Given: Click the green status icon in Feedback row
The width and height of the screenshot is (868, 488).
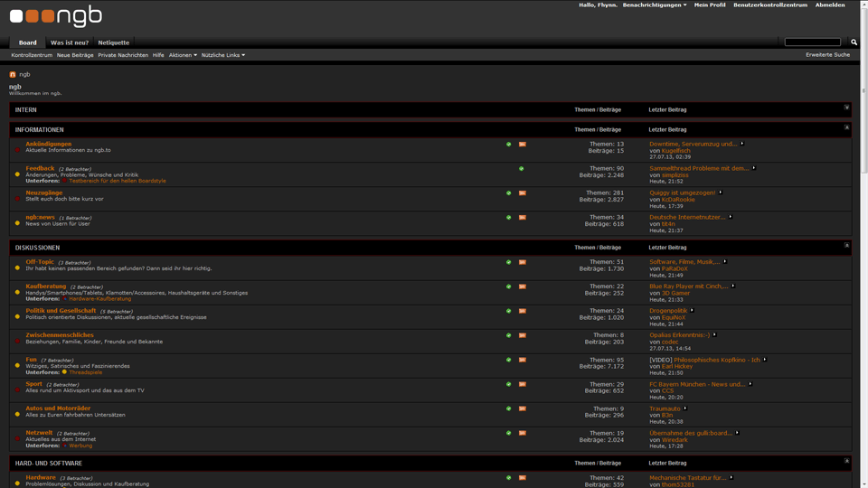Looking at the screenshot, I should pyautogui.click(x=522, y=169).
